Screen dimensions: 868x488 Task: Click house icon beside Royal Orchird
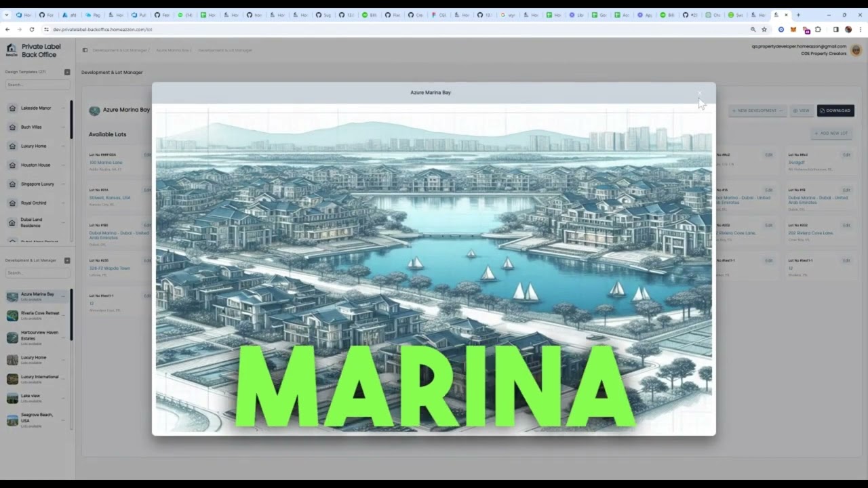[x=12, y=203]
